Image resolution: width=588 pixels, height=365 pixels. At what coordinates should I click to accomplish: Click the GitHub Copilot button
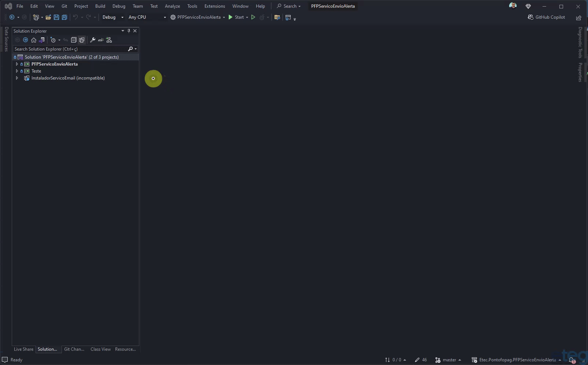pyautogui.click(x=546, y=17)
